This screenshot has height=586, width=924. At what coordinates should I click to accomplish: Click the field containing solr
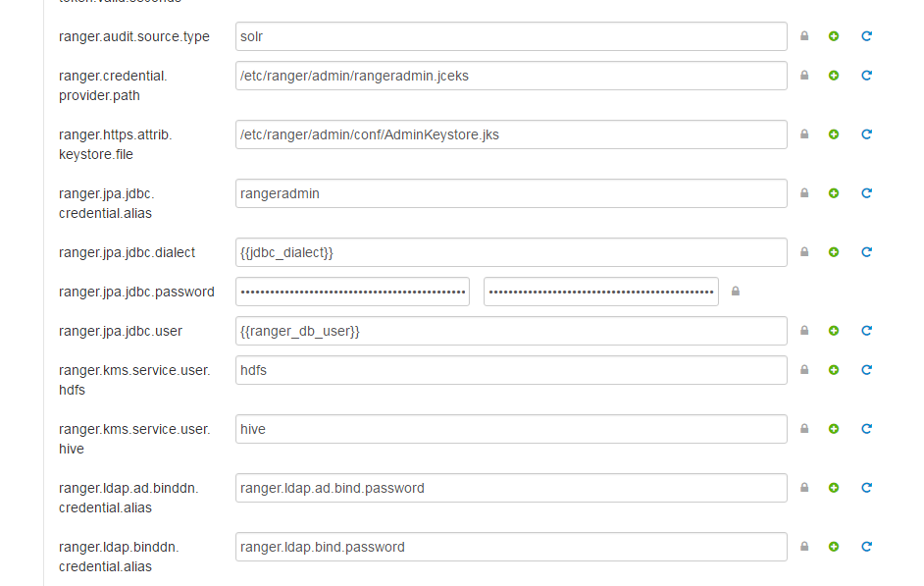pyautogui.click(x=510, y=36)
